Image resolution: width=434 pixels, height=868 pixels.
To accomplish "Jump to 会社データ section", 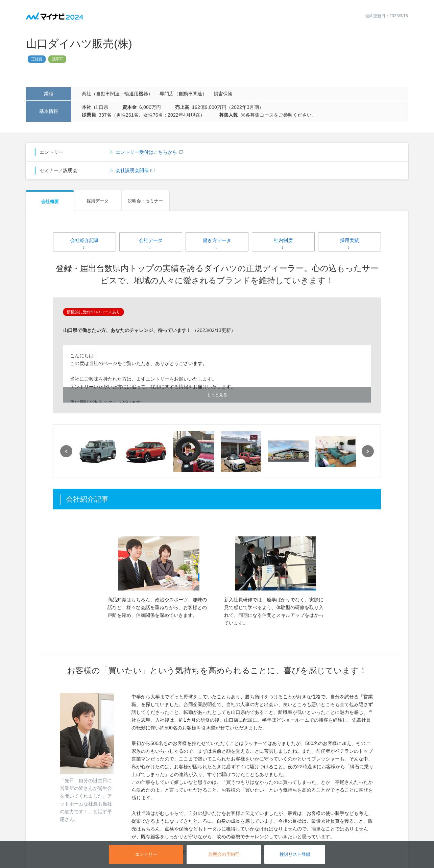I will (x=151, y=242).
